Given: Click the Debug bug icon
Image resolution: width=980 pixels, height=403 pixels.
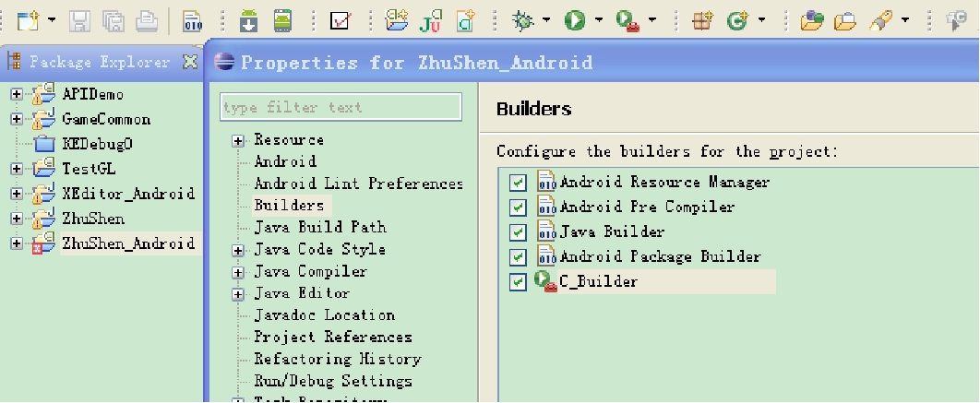Looking at the screenshot, I should point(522,22).
